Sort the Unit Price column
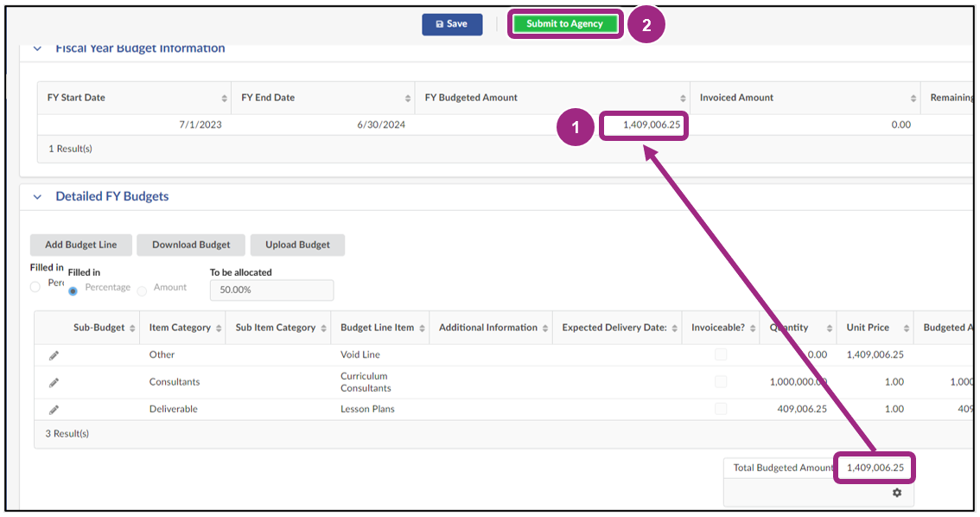The width and height of the screenshot is (980, 517). tap(904, 329)
